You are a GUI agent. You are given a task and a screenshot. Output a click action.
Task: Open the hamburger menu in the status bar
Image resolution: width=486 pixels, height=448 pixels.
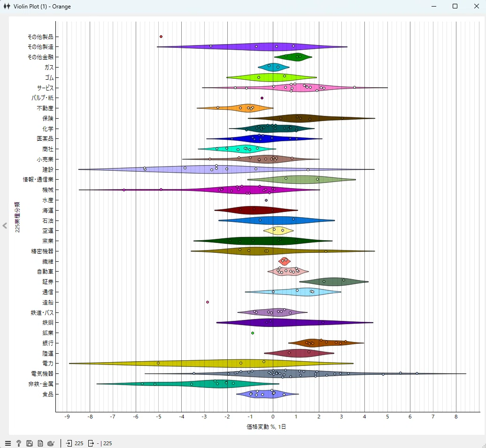(8, 443)
